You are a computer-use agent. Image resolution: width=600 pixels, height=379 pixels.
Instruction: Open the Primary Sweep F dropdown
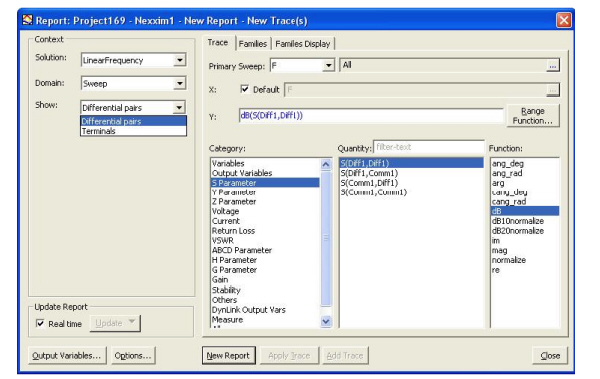click(x=328, y=65)
